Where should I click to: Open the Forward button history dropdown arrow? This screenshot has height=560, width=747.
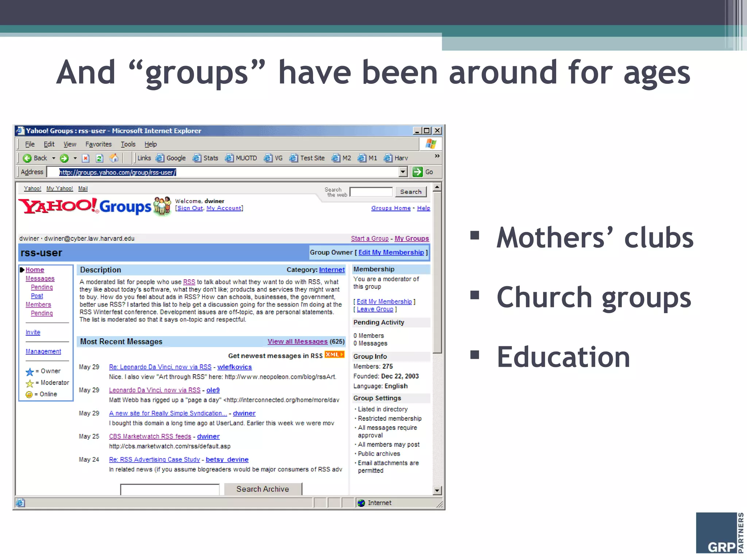pos(75,158)
